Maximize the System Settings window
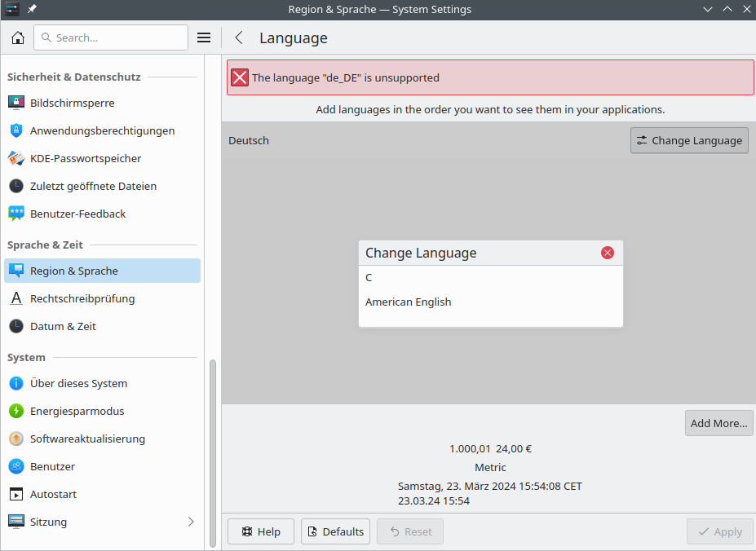The height and width of the screenshot is (551, 756). coord(727,9)
